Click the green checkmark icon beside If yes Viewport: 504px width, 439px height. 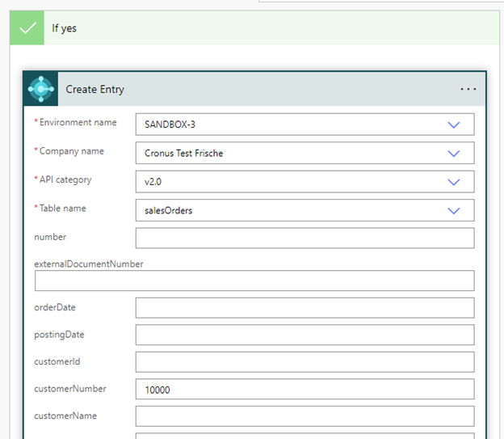point(27,28)
